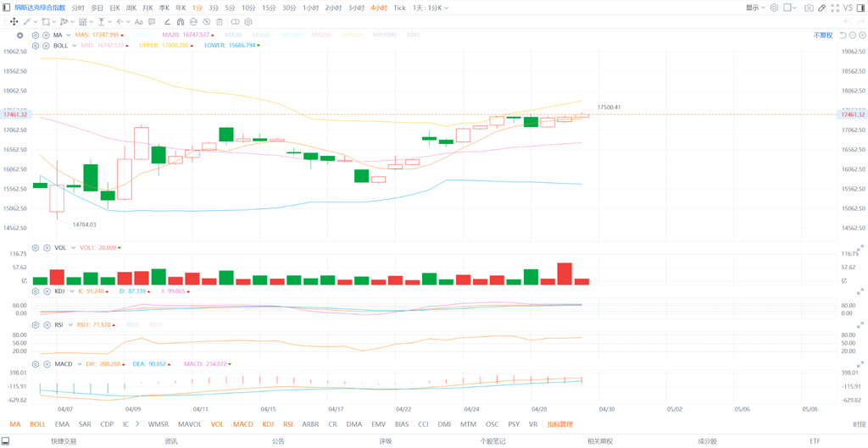Image resolution: width=868 pixels, height=448 pixels.
Task: Open the 个股笔记 notes tab
Action: click(493, 441)
